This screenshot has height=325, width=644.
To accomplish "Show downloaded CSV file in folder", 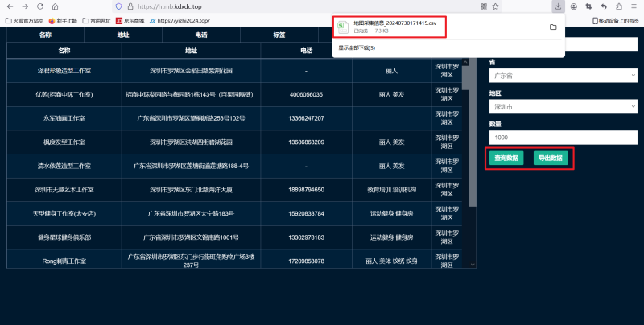I will pyautogui.click(x=553, y=27).
